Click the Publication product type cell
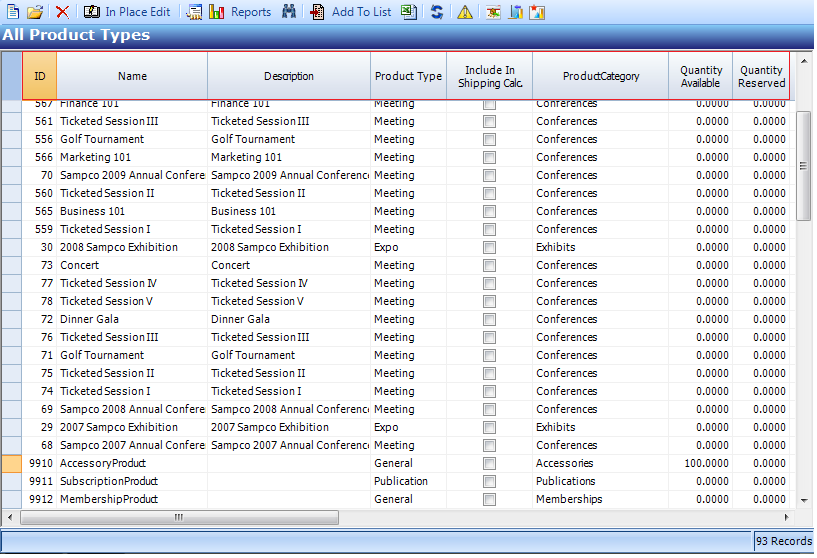The width and height of the screenshot is (817, 558). 408,481
